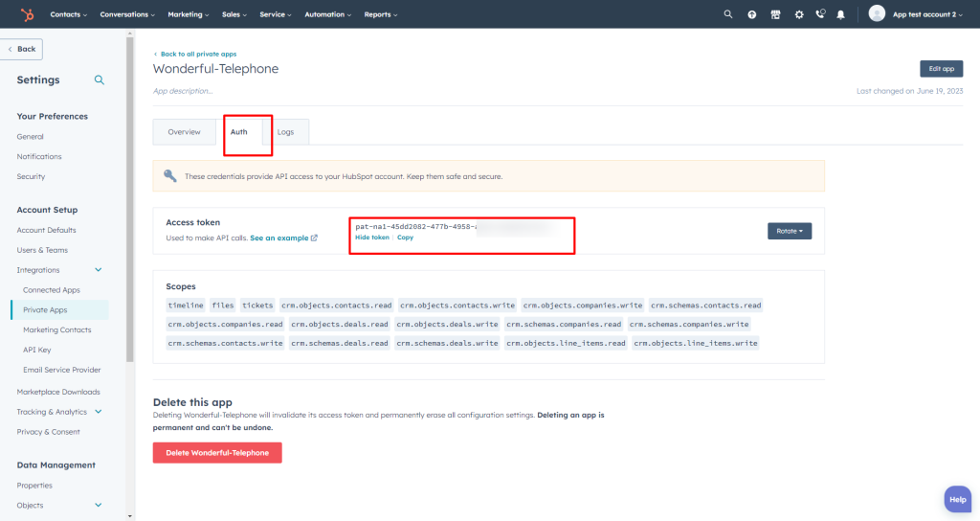Search settings with the magnifier icon
Image resolution: width=980 pixels, height=521 pixels.
tap(99, 80)
